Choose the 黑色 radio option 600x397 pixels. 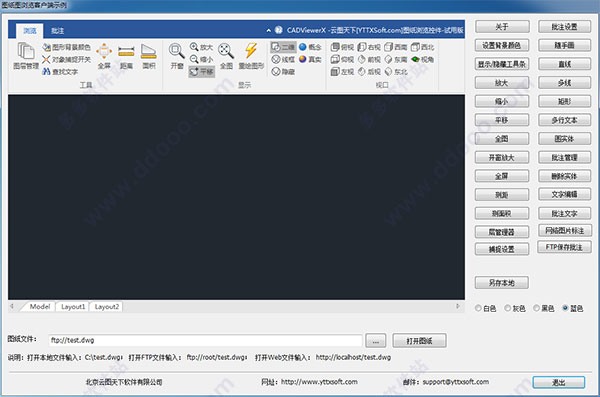536,308
